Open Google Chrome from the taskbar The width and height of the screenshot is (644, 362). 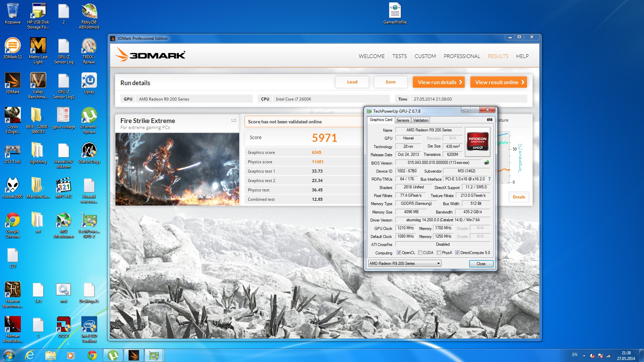point(92,355)
